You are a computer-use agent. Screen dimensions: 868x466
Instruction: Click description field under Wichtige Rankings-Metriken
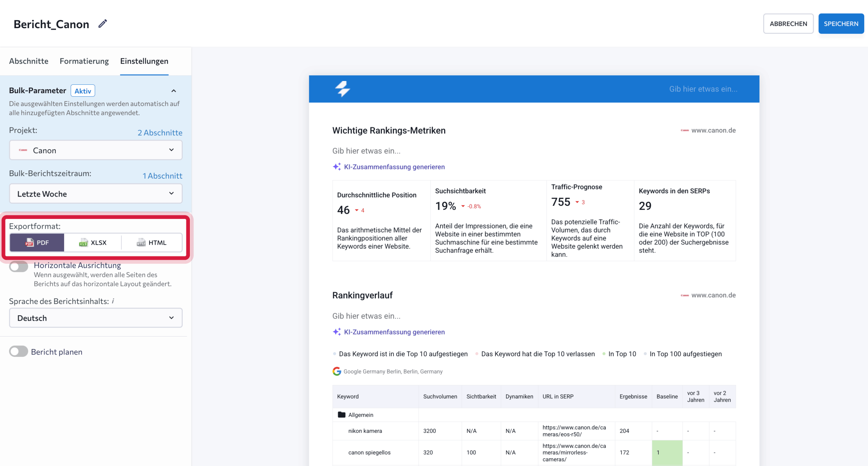[367, 151]
